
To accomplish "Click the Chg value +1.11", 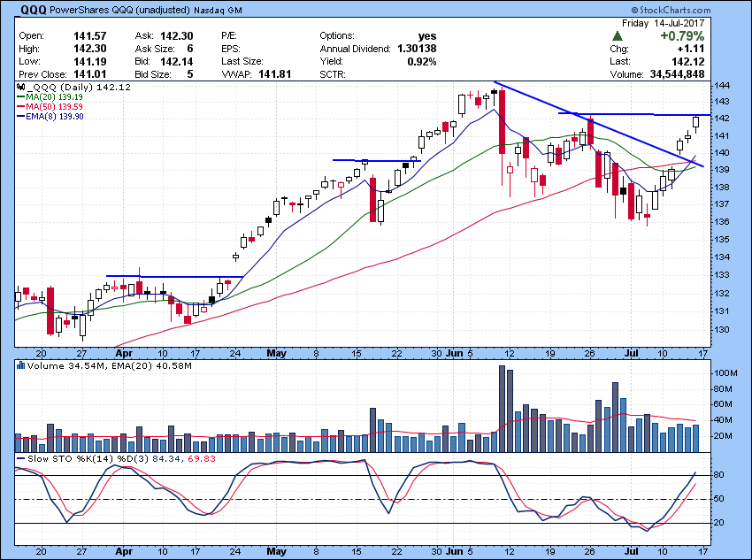I will click(x=691, y=49).
